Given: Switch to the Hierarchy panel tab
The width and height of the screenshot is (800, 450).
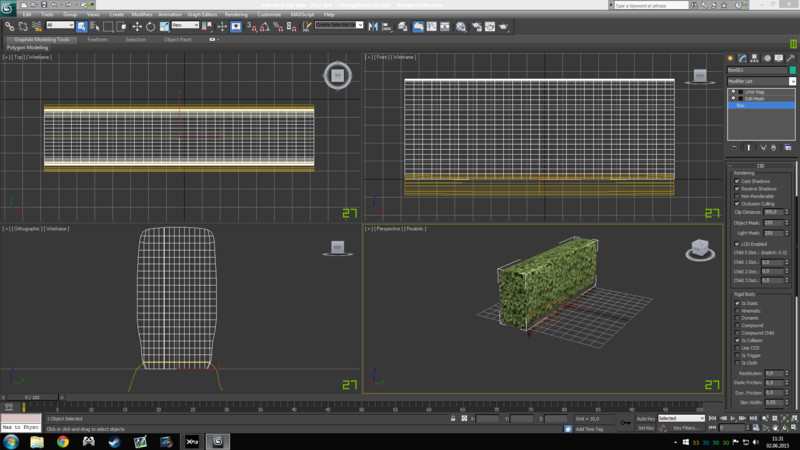Looking at the screenshot, I should [754, 58].
